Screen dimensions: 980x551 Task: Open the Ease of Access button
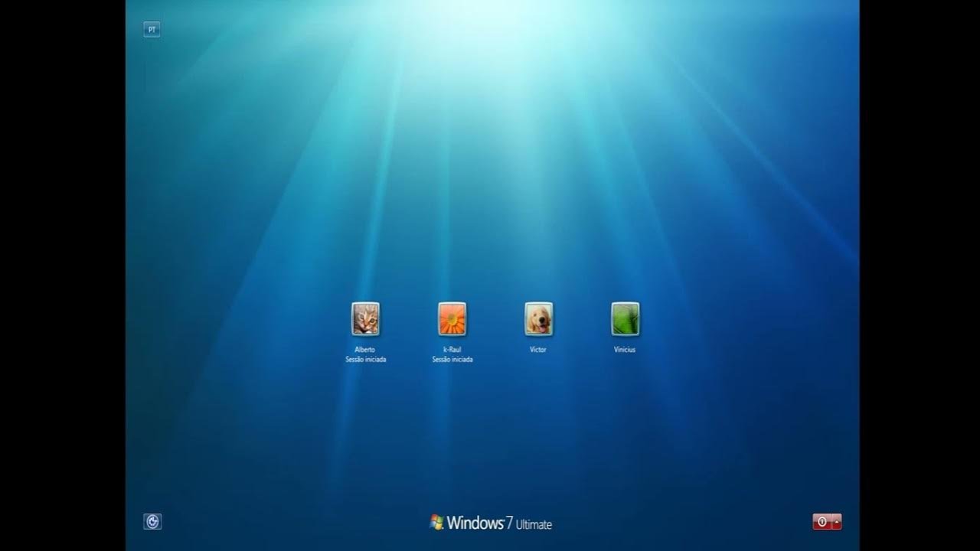coord(152,522)
